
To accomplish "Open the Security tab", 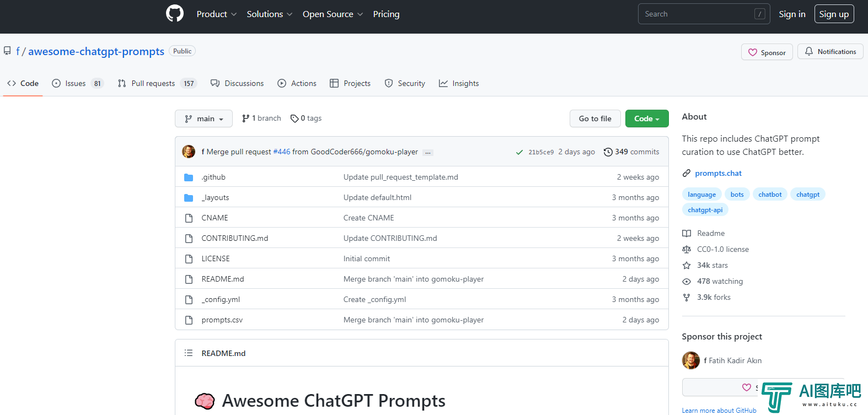I will pos(405,84).
